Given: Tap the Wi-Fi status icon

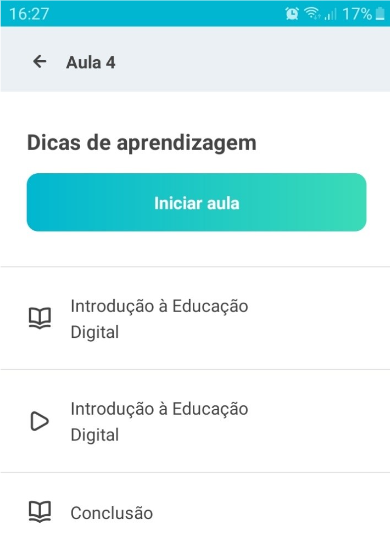Looking at the screenshot, I should click(x=312, y=13).
